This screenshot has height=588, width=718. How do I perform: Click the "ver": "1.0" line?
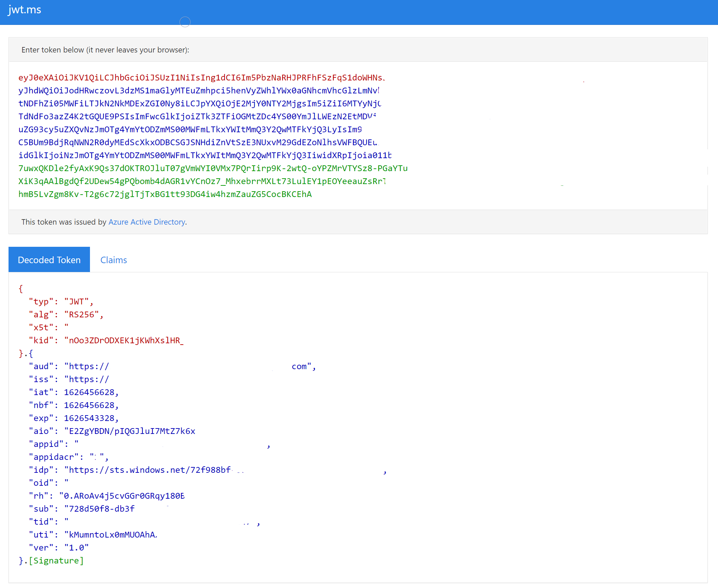point(58,548)
